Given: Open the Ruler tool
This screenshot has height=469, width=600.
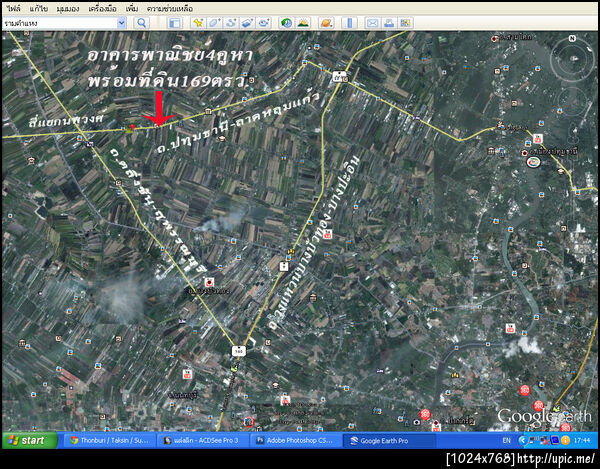Looking at the screenshot, I should [349, 23].
